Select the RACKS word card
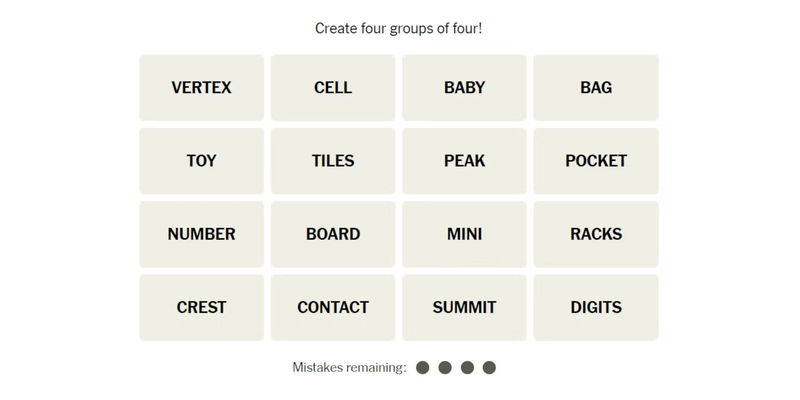This screenshot has width=800, height=400. [596, 234]
